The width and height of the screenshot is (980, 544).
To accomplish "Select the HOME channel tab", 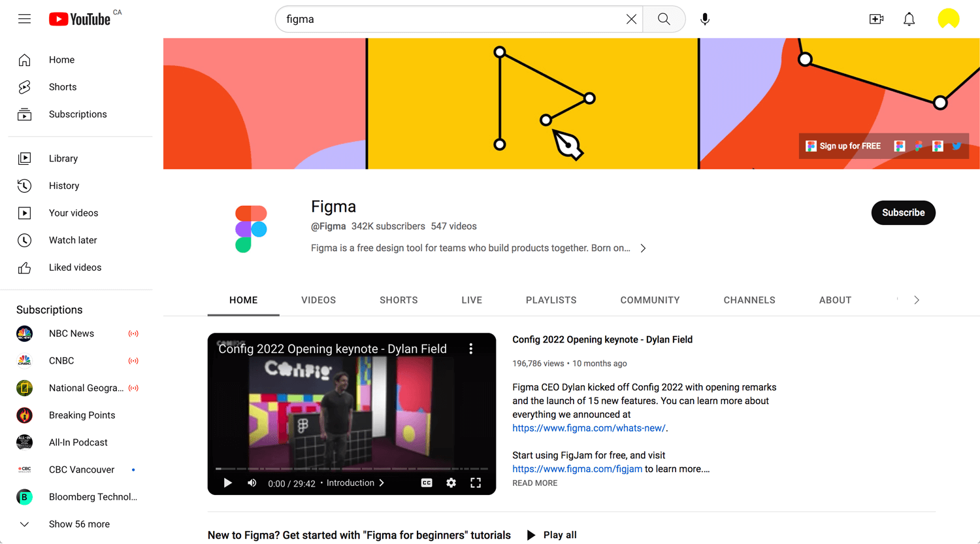I will pos(244,300).
